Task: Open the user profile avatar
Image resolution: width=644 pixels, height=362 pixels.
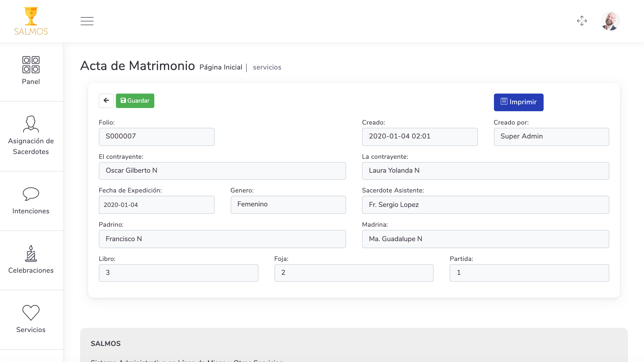Action: point(610,21)
